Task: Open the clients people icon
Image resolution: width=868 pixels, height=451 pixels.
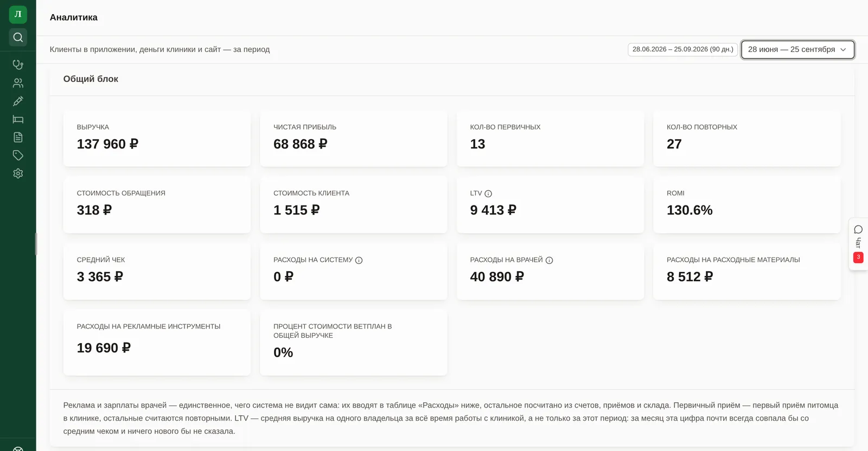Action: coord(18,83)
